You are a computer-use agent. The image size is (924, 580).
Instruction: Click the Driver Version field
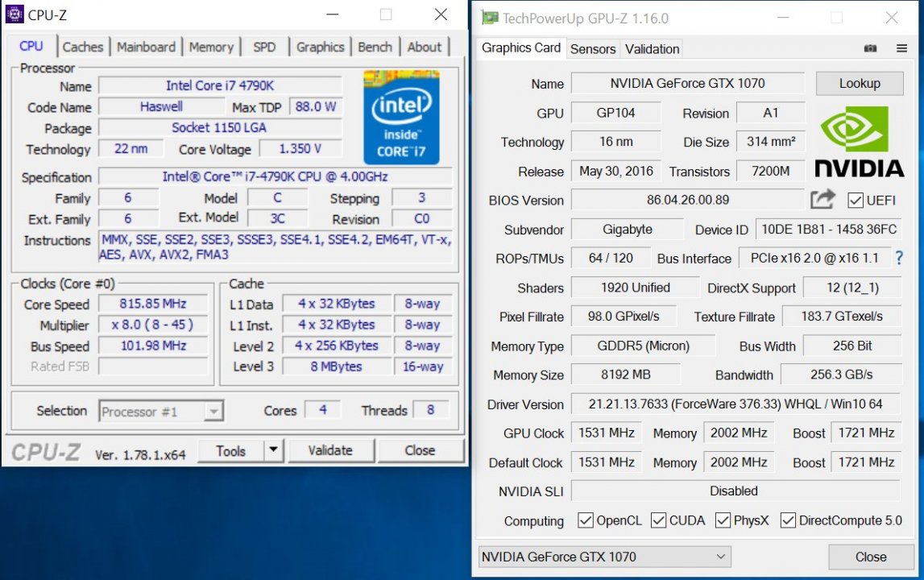[x=735, y=404]
